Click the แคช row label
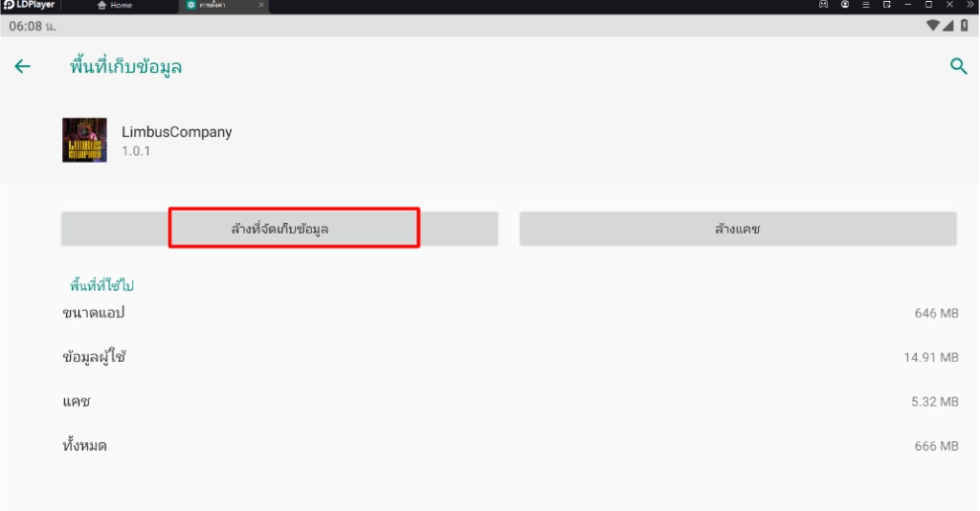 pos(77,401)
